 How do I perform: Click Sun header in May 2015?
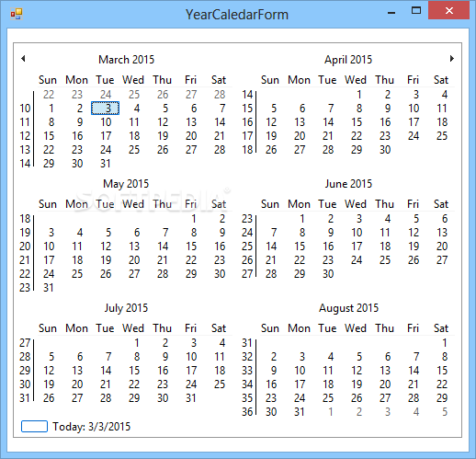[x=48, y=204]
